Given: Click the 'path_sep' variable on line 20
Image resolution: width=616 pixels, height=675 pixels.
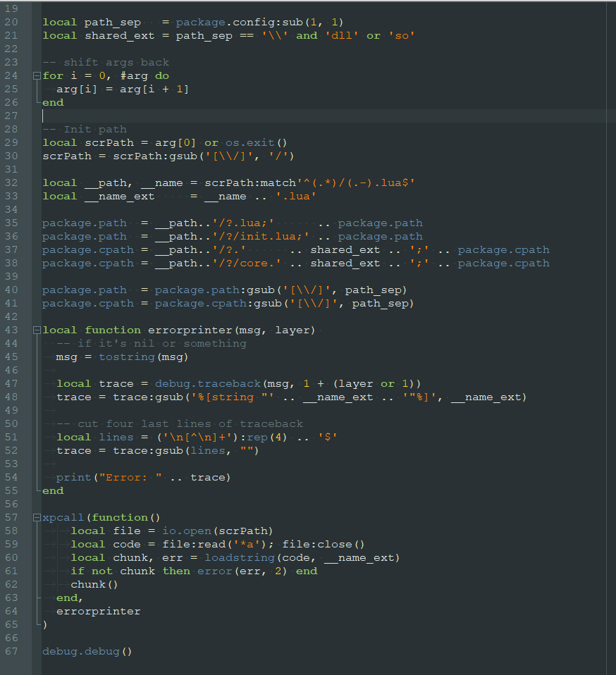Looking at the screenshot, I should [112, 23].
